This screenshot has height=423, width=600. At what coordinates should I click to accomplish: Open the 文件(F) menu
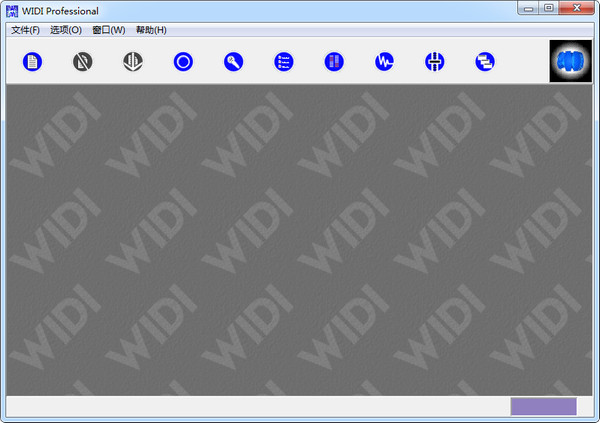pyautogui.click(x=25, y=30)
